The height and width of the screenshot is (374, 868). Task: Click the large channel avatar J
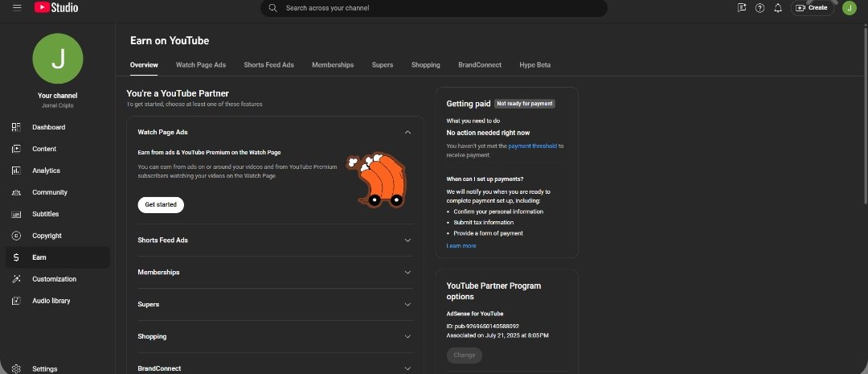coord(58,58)
